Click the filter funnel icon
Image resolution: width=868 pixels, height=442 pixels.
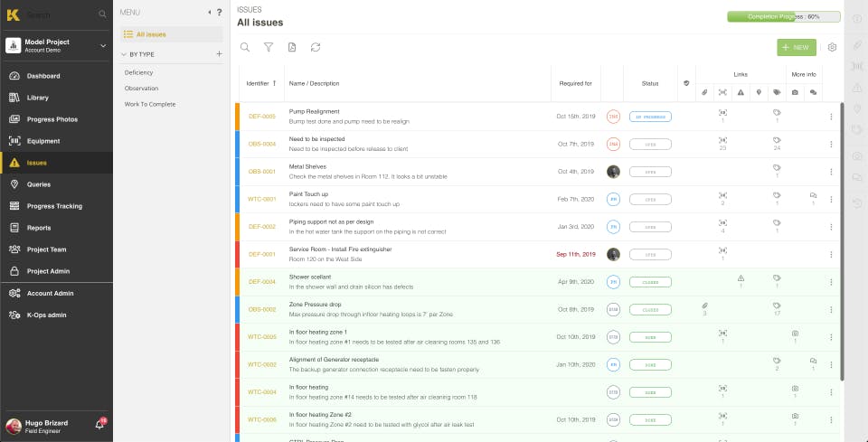[x=269, y=48]
